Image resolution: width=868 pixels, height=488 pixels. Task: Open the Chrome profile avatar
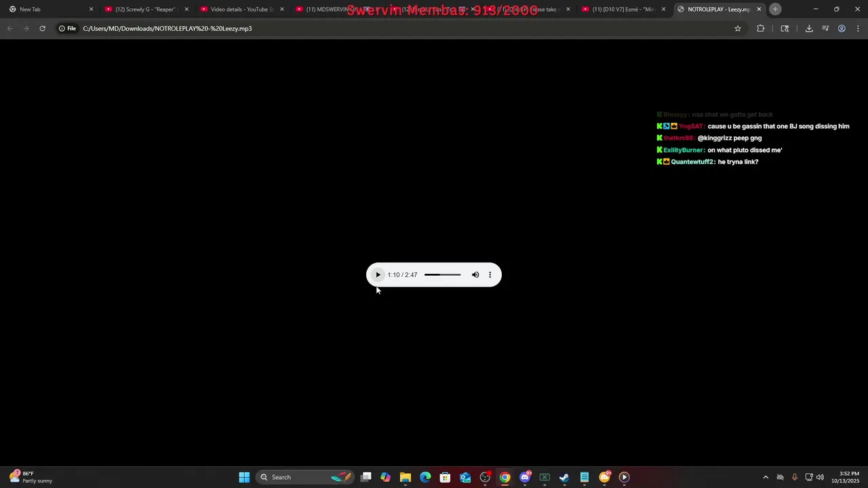[842, 28]
